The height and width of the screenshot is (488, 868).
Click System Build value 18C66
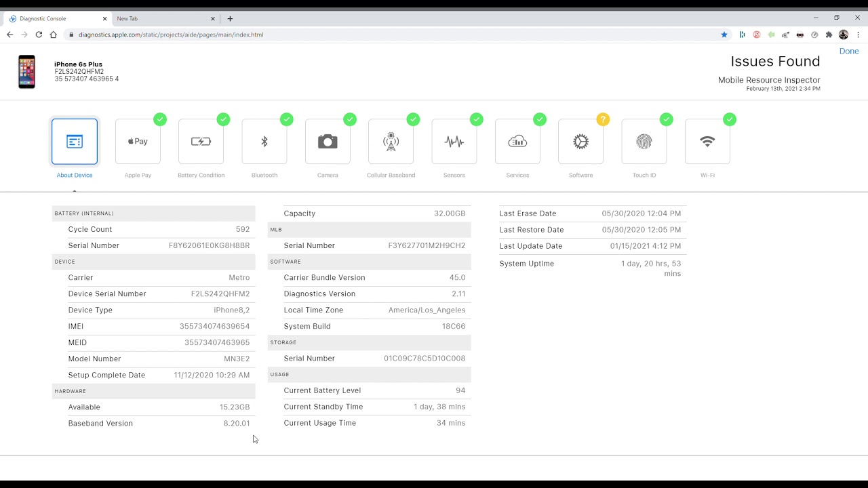454,326
